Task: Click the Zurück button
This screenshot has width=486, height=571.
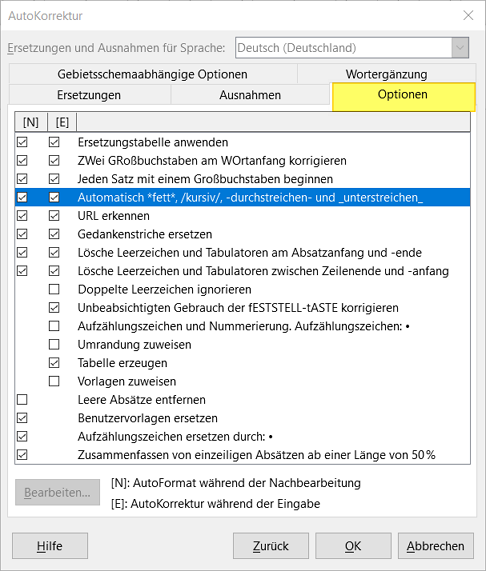Action: [x=271, y=546]
